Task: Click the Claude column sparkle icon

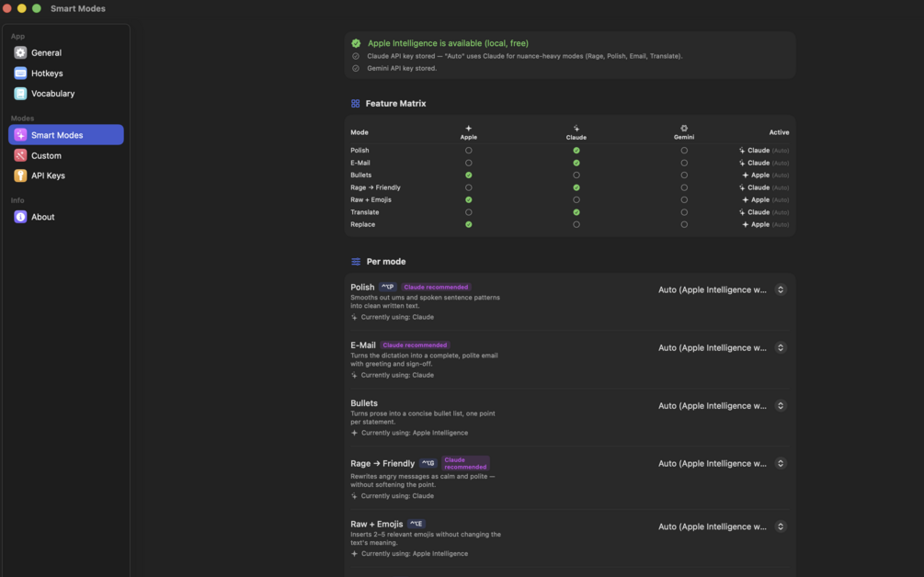Action: click(x=576, y=128)
